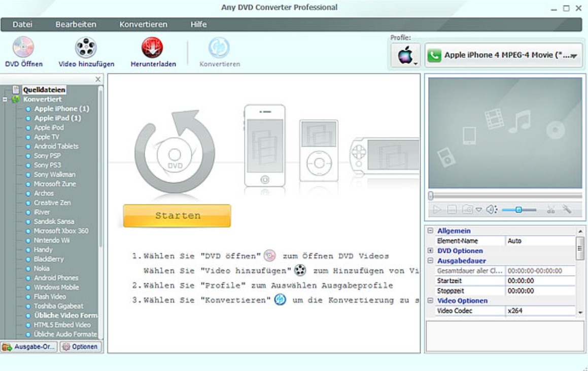Viewport: 588px width, 371px height.
Task: Open the Bearbeiten menu
Action: [76, 24]
